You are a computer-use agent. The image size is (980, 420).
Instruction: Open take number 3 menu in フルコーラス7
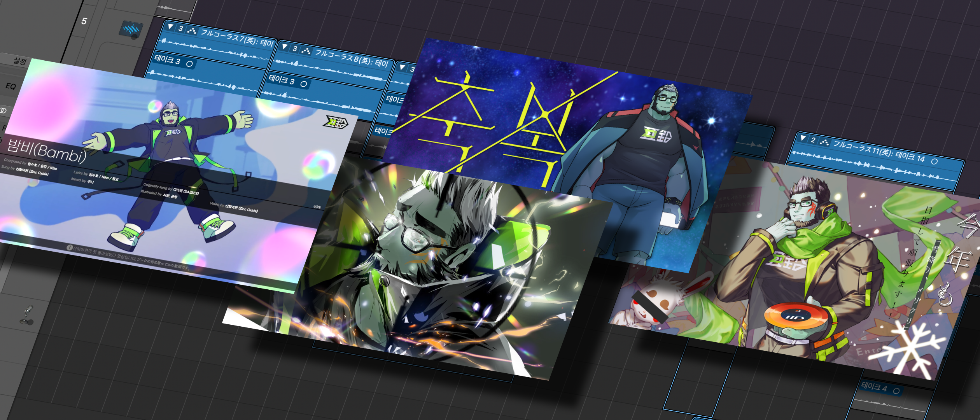[x=180, y=28]
